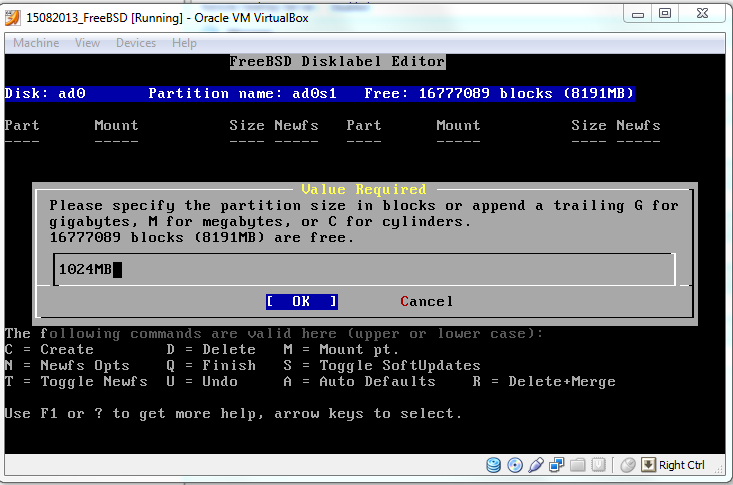This screenshot has width=733, height=485.
Task: Close the VirtualBox VM window
Action: click(703, 13)
